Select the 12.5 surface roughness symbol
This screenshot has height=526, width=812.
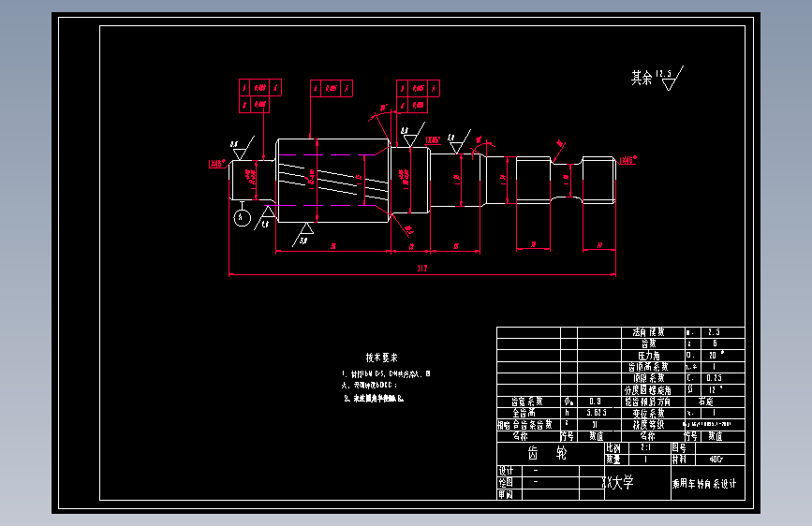coord(670,79)
